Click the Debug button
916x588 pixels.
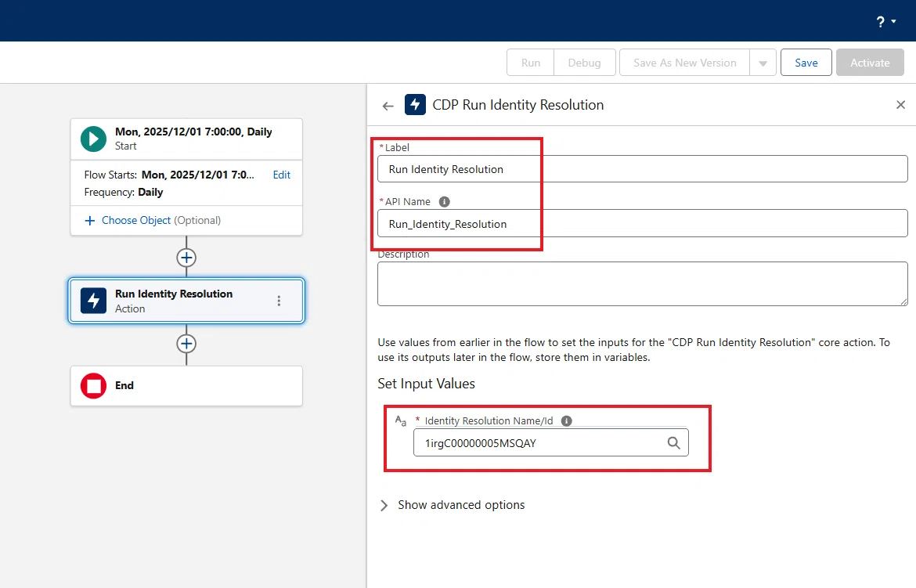[x=585, y=63]
